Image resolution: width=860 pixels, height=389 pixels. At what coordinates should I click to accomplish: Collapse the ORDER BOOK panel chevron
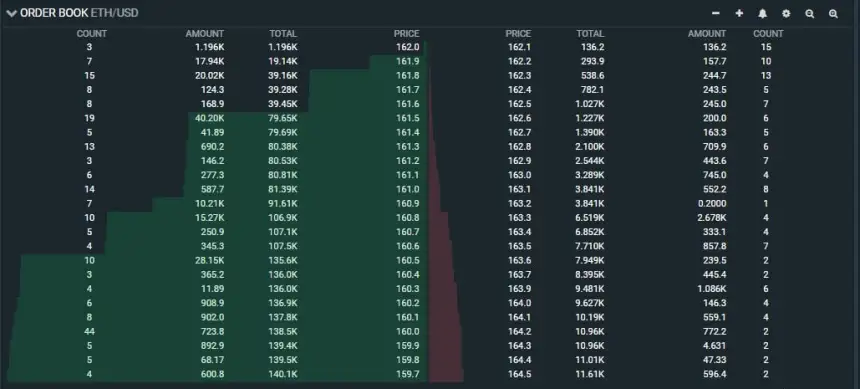pos(12,13)
